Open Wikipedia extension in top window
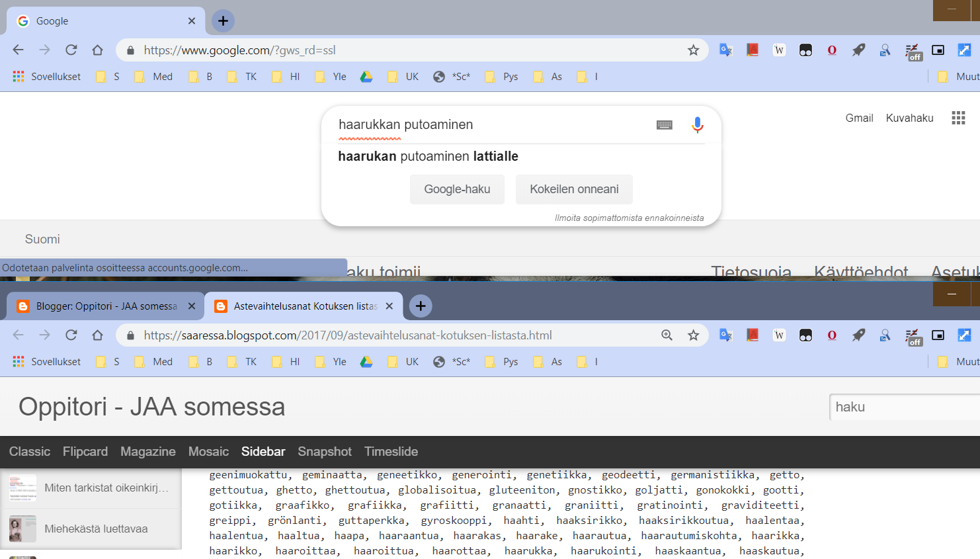 779,50
